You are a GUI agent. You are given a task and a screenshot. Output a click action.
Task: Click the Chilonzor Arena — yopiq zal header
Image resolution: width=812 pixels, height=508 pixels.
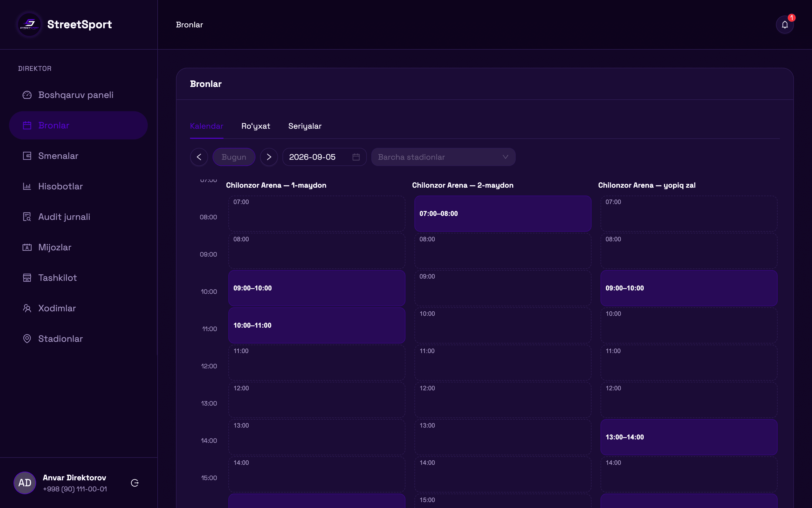pos(646,185)
